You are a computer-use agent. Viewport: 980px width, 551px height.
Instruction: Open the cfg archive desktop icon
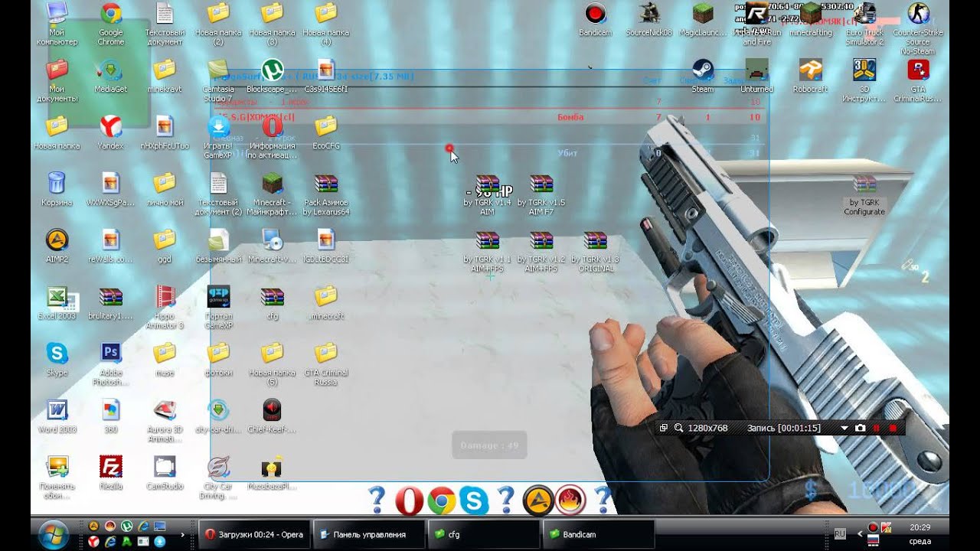(272, 296)
